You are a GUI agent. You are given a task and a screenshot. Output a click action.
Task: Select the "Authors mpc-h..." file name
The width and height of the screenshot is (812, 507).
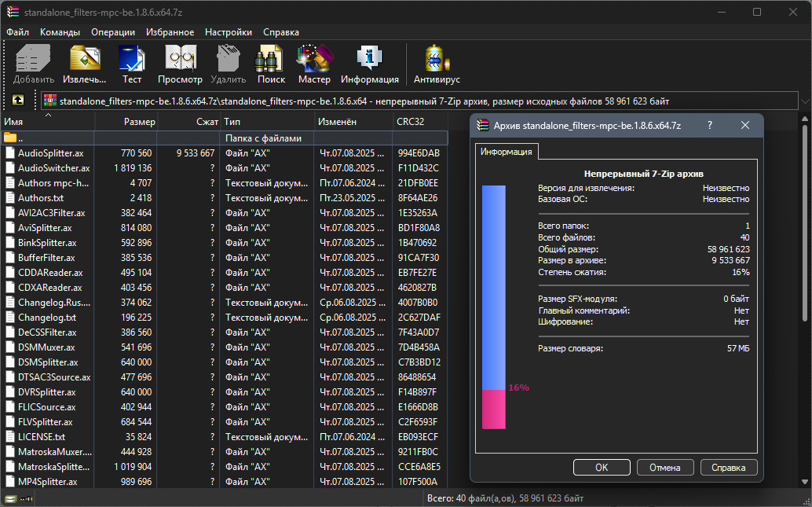(x=53, y=183)
